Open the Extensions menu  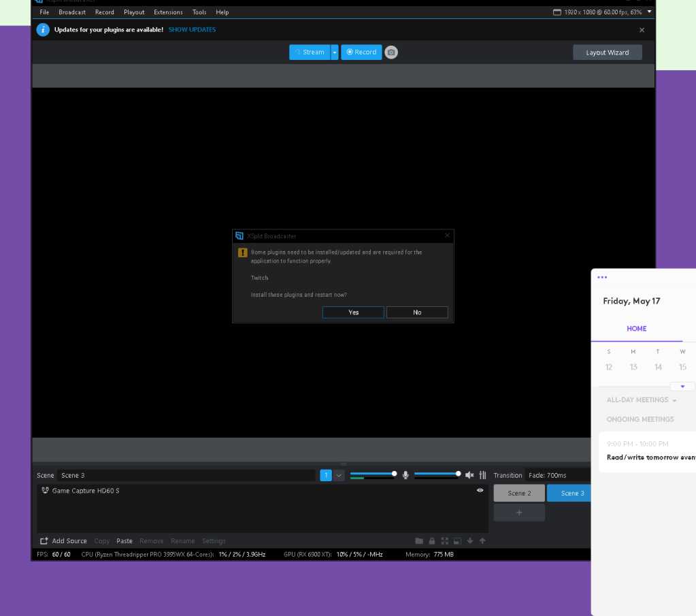[168, 12]
